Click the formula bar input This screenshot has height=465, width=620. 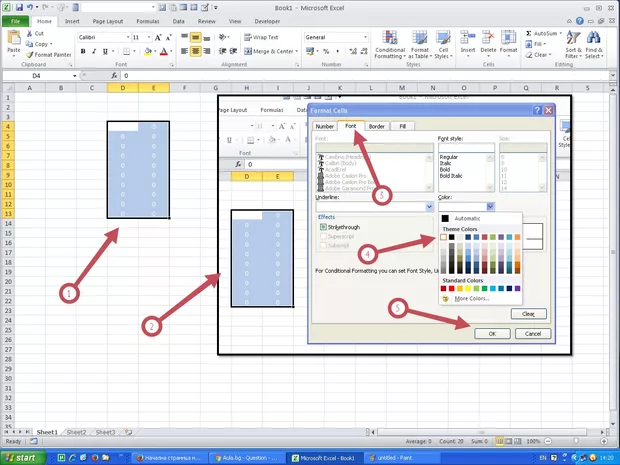364,76
